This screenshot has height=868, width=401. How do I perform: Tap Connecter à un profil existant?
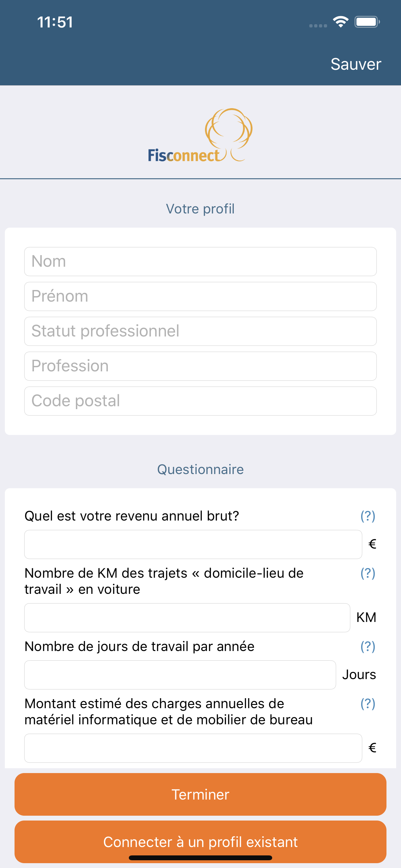click(200, 842)
